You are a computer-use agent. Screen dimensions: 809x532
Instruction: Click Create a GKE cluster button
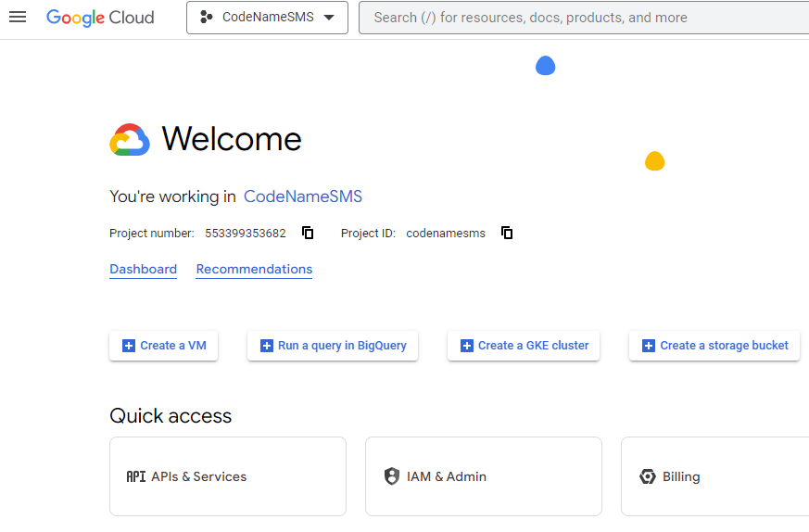point(525,346)
